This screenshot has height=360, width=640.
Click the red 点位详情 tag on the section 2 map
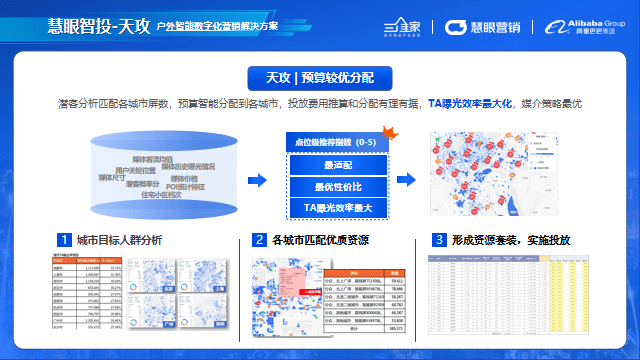[311, 292]
